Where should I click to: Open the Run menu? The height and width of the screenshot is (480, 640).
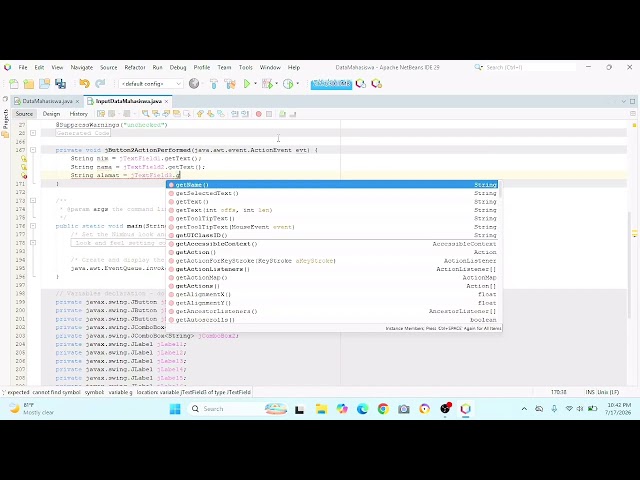coord(157,67)
